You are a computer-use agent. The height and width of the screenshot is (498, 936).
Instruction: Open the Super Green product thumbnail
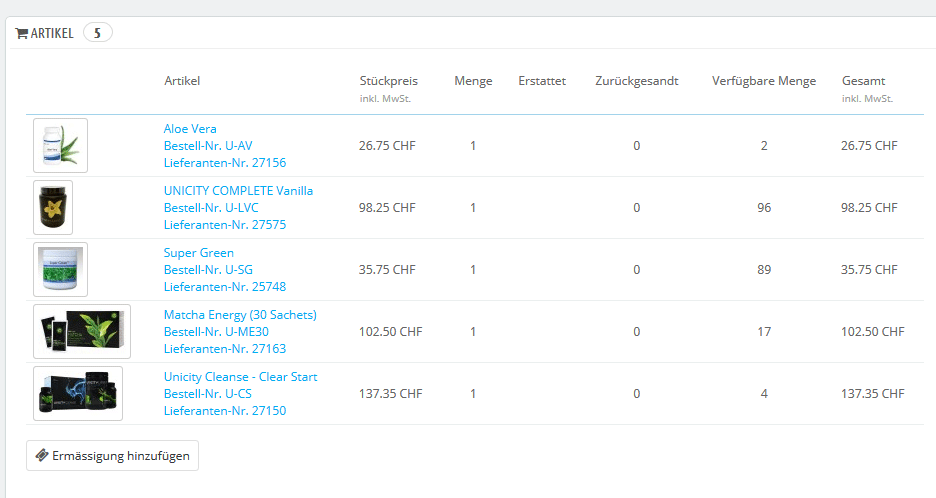60,269
